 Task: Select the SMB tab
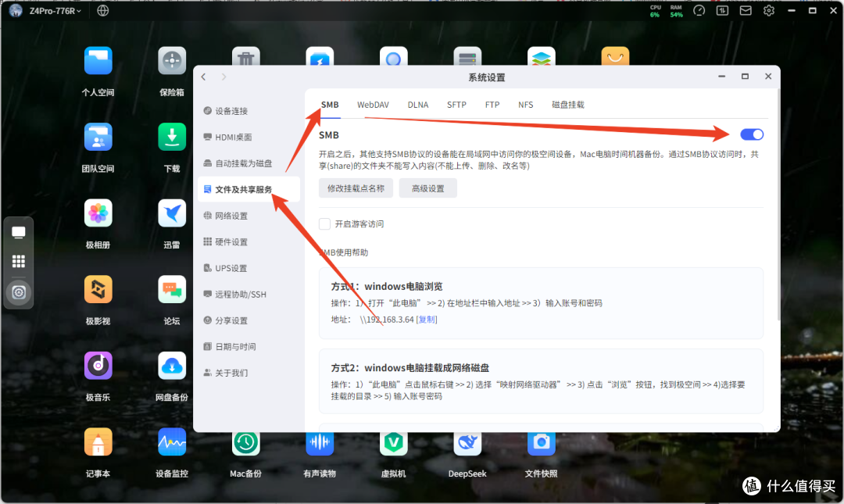pos(330,105)
